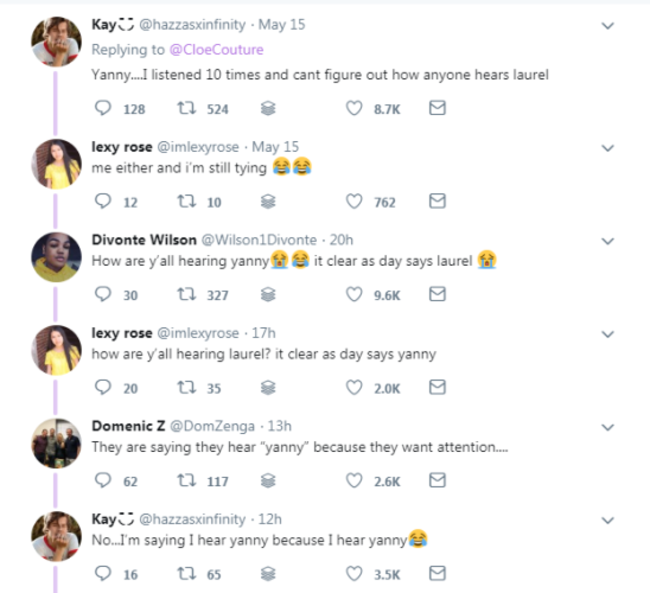Open more options chevron on Kay's first tweet
Screen dimensions: 650x593
pyautogui.click(x=606, y=26)
